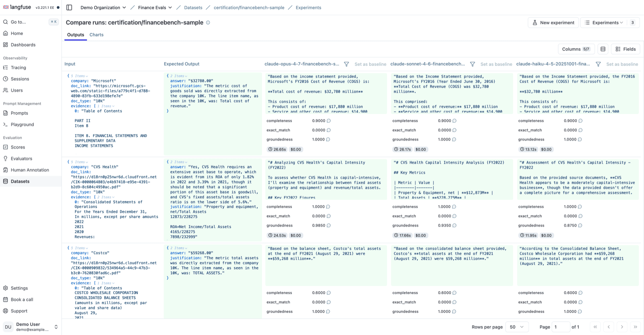This screenshot has width=644, height=335.
Task: Click the 11.95s latency clock icon
Action: (522, 235)
